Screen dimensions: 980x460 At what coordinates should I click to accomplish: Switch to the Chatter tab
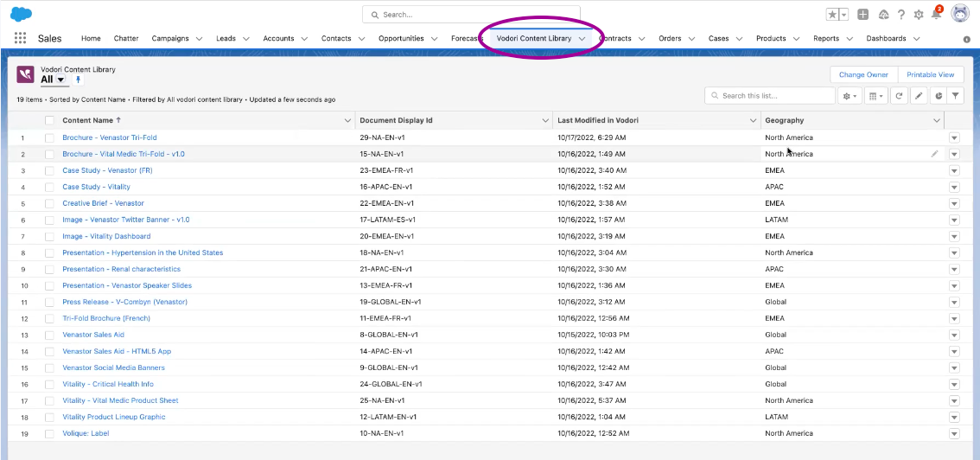[x=126, y=38]
